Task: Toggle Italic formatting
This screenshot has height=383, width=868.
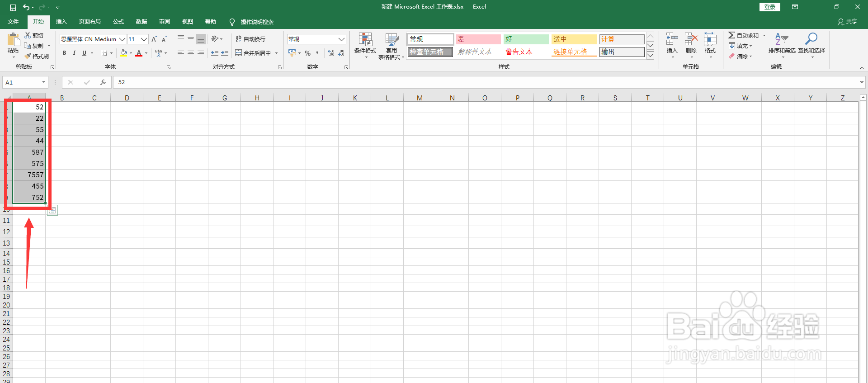Action: click(74, 53)
